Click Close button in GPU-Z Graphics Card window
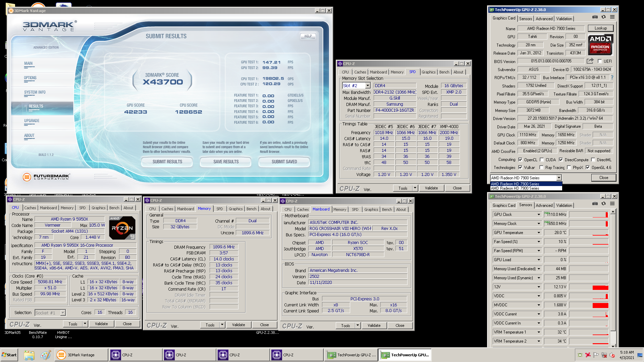Screen dimensions: 644x362 (603, 178)
